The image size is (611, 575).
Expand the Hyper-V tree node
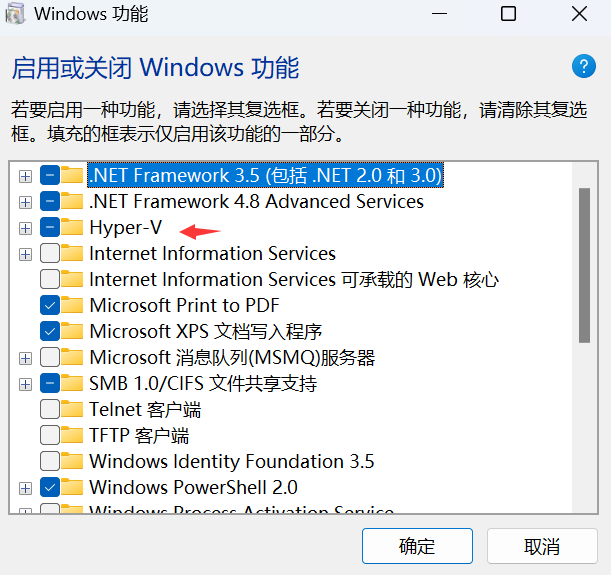(x=25, y=228)
